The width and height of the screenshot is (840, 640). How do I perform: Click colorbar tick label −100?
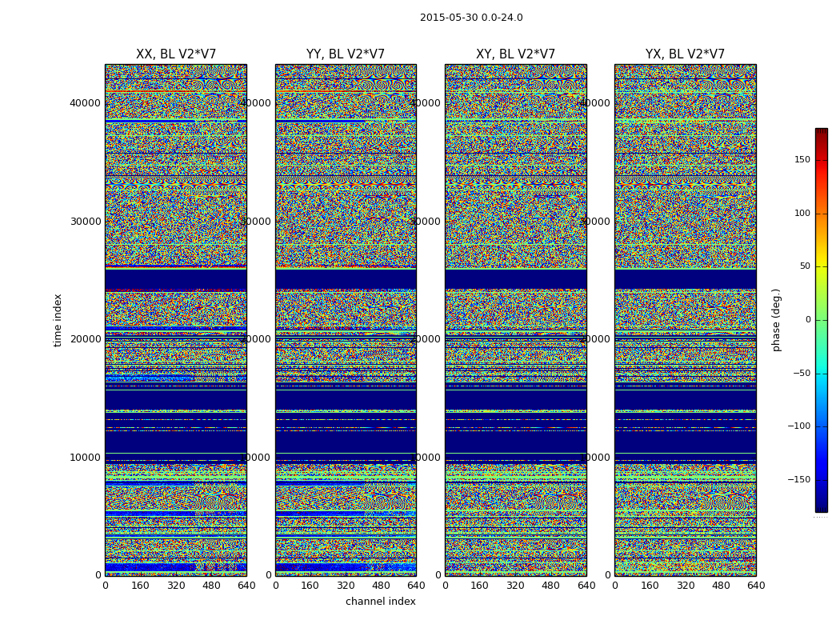coord(798,426)
